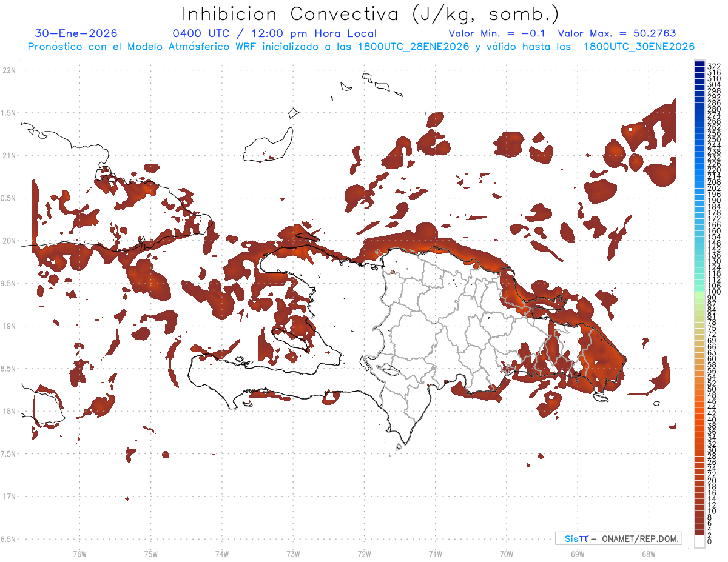Click the 69W longitude label
The width and height of the screenshot is (728, 562).
(x=578, y=554)
